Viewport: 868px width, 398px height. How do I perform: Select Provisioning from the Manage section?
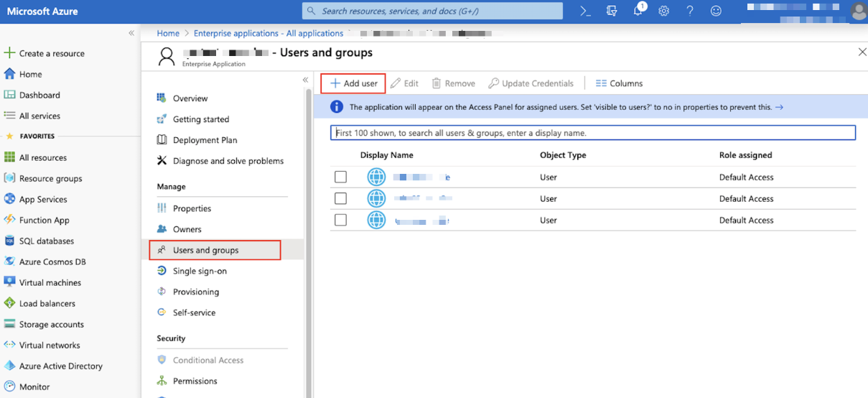coord(195,292)
